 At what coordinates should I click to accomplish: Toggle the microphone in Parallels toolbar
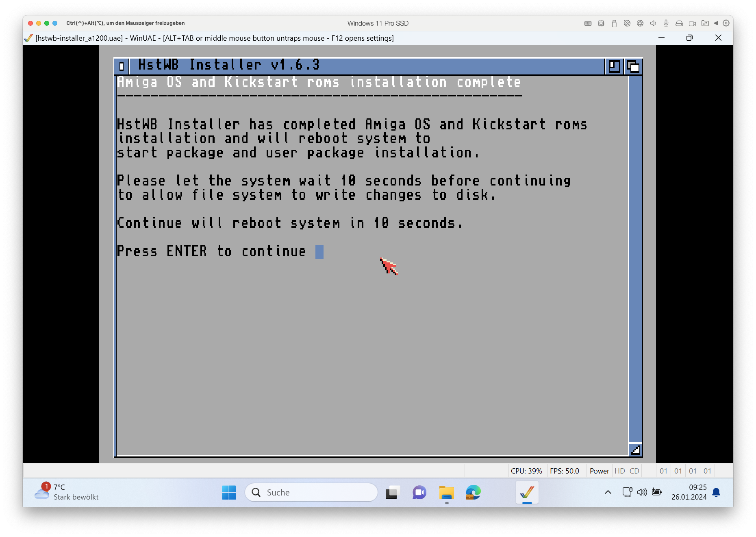tap(666, 24)
